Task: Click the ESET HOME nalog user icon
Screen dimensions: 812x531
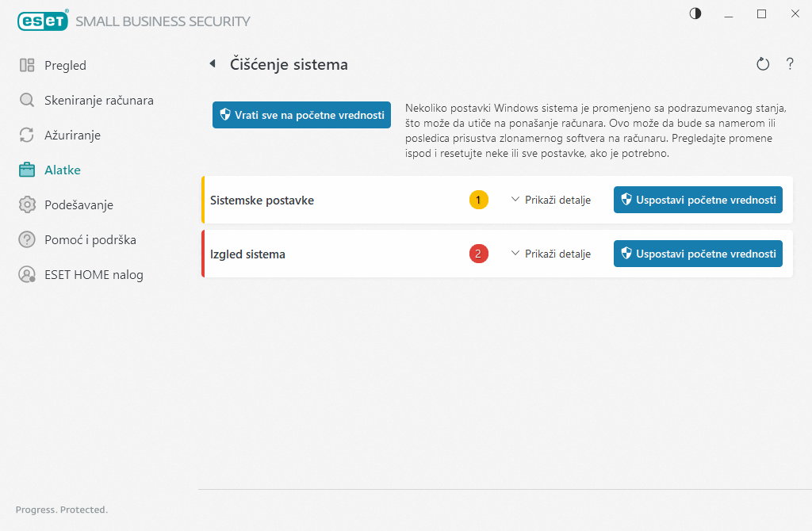Action: click(27, 275)
